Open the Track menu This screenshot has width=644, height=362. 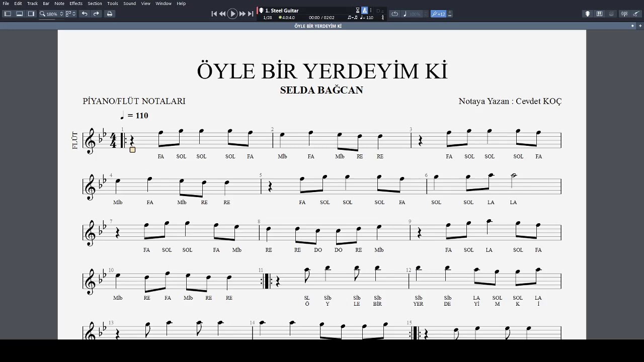(32, 4)
